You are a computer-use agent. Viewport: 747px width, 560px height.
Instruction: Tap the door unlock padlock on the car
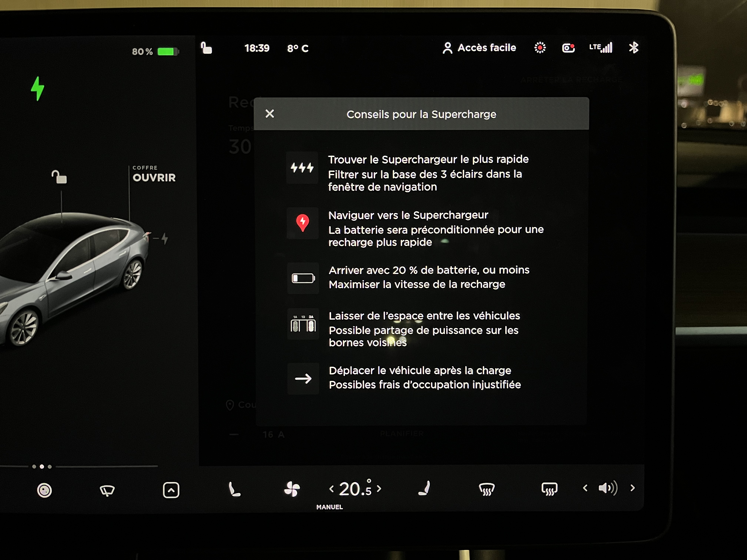(59, 177)
